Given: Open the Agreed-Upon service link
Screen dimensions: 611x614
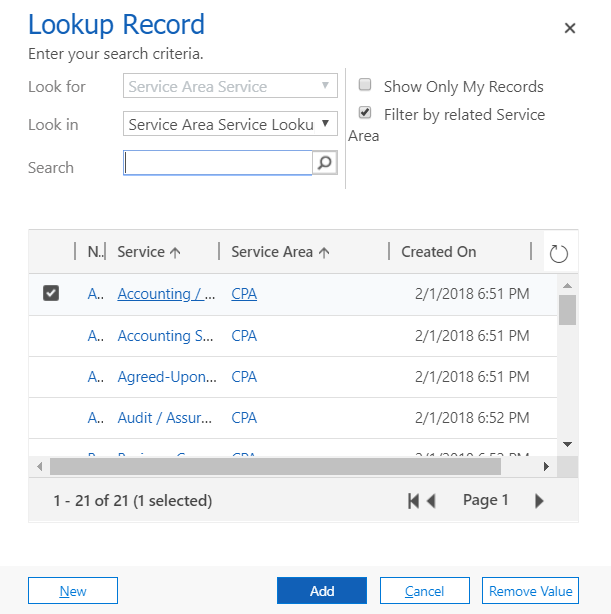Looking at the screenshot, I should coord(166,377).
